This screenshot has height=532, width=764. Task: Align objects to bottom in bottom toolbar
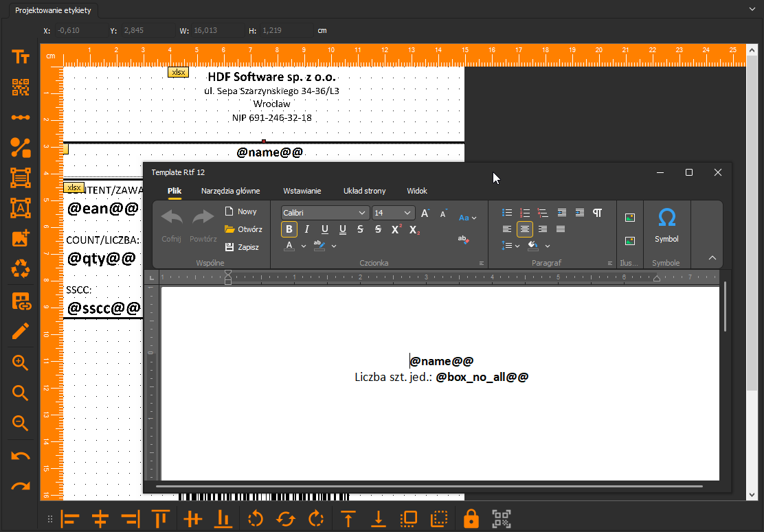pos(223,519)
